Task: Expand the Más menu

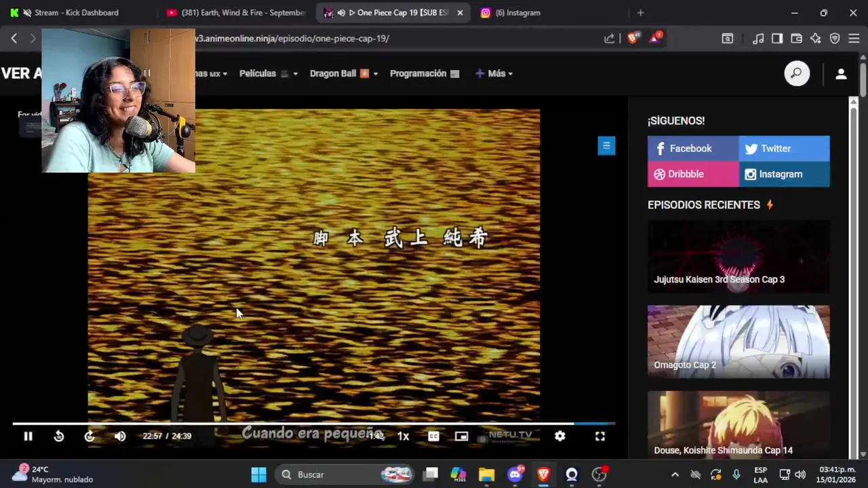Action: [x=494, y=73]
